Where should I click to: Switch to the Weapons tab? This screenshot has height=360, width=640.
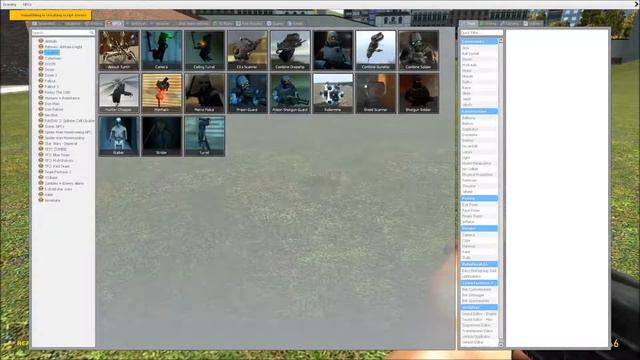[70, 24]
